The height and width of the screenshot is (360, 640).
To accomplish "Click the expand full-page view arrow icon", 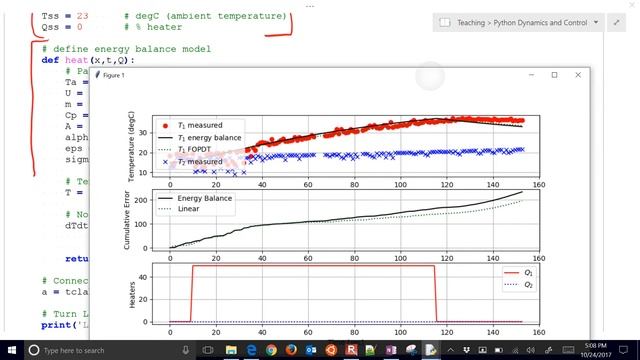I will (x=616, y=22).
